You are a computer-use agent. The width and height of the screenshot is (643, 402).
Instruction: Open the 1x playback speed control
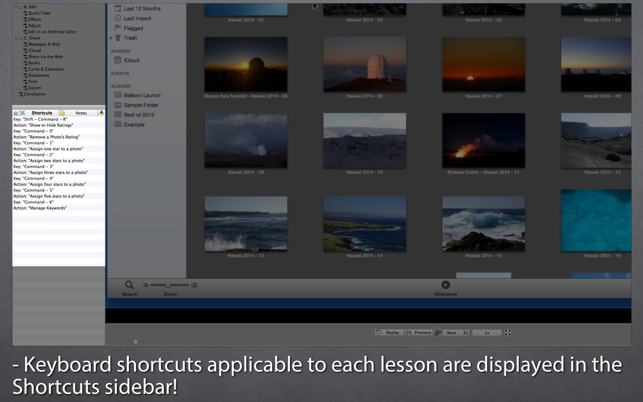[487, 333]
